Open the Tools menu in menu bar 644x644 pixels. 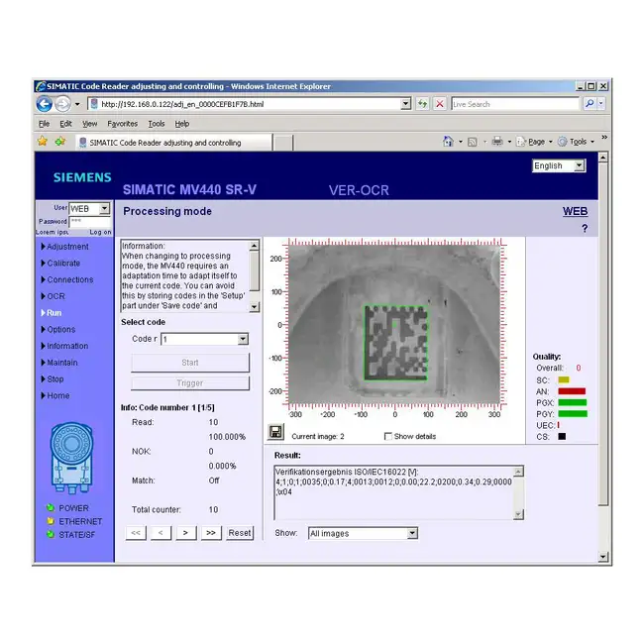pos(157,124)
